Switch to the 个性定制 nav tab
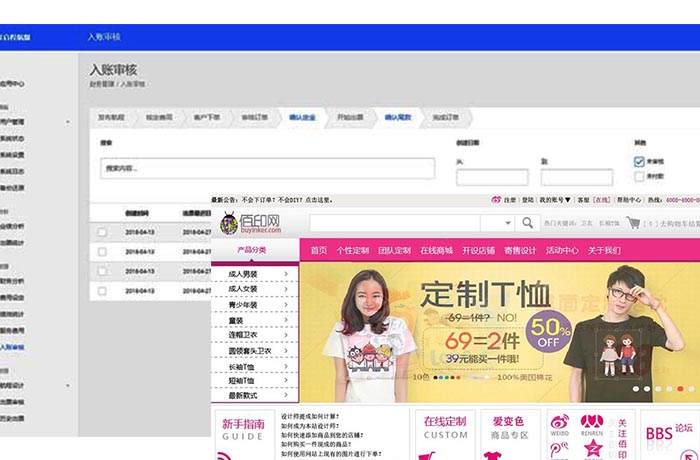This screenshot has height=460, width=700. pyautogui.click(x=352, y=250)
